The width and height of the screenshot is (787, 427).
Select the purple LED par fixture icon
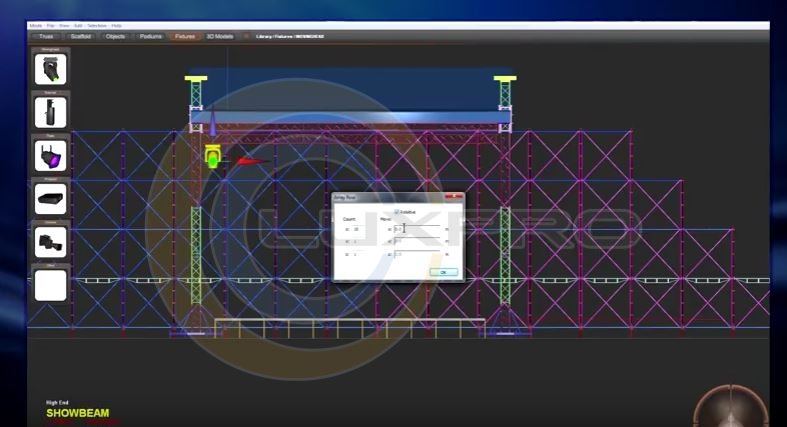[50, 155]
